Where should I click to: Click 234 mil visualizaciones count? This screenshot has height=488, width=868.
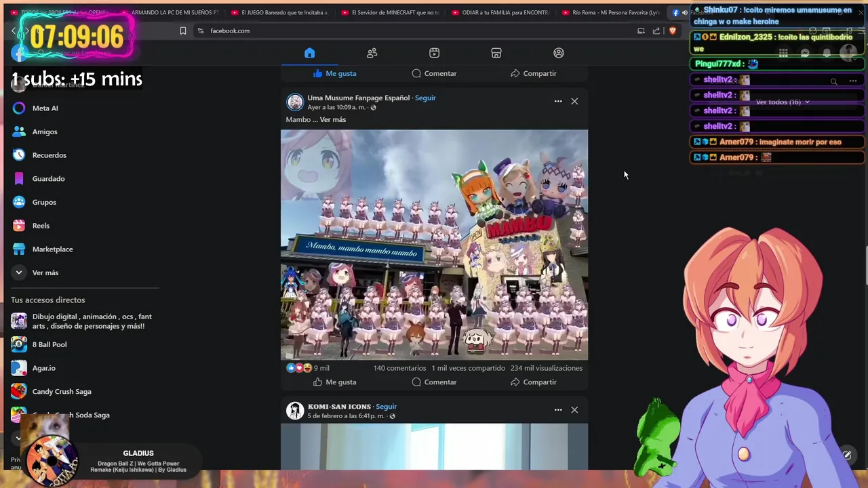point(547,368)
